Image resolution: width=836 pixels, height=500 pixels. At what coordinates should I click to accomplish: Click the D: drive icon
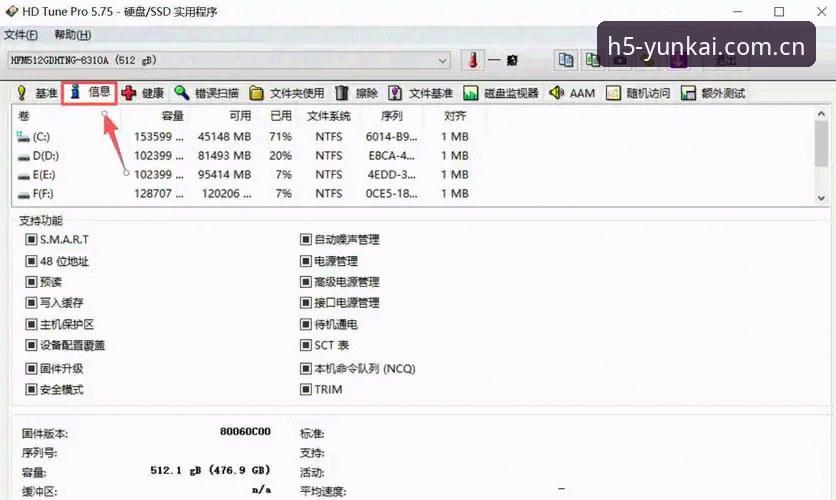(x=23, y=157)
